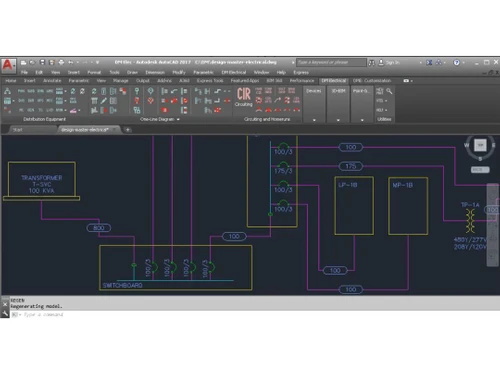This screenshot has height=375, width=500.
Task: Expand the One-Line Diagram panel arrow
Action: coord(178,119)
